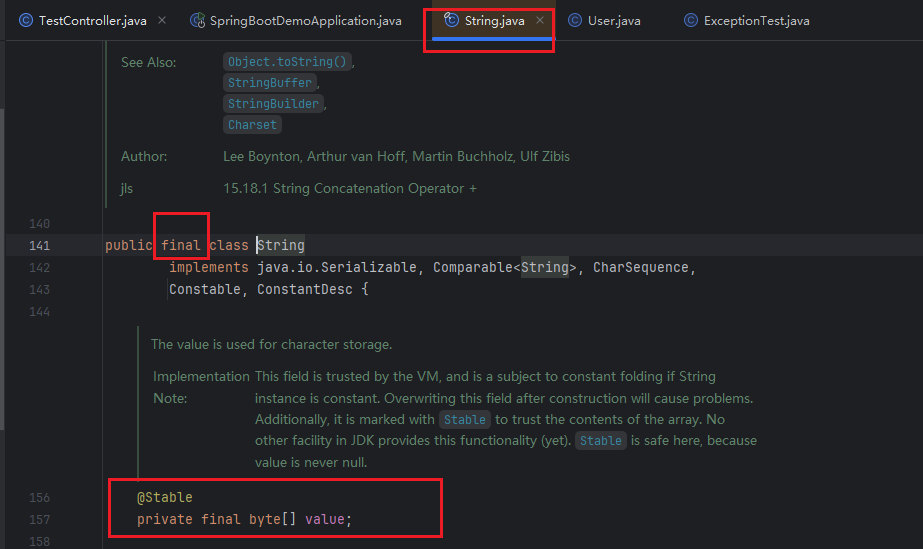Select the String.java tab
This screenshot has width=923, height=549.
(x=493, y=21)
